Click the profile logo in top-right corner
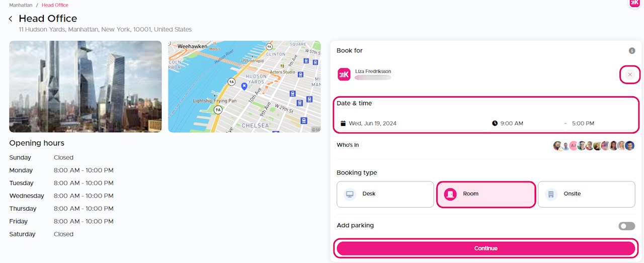Image resolution: width=644 pixels, height=263 pixels. coord(634,3)
